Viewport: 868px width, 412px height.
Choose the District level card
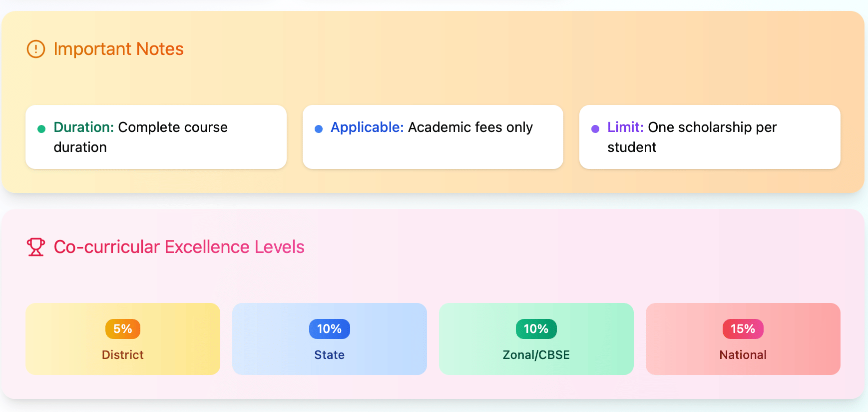[x=123, y=339]
